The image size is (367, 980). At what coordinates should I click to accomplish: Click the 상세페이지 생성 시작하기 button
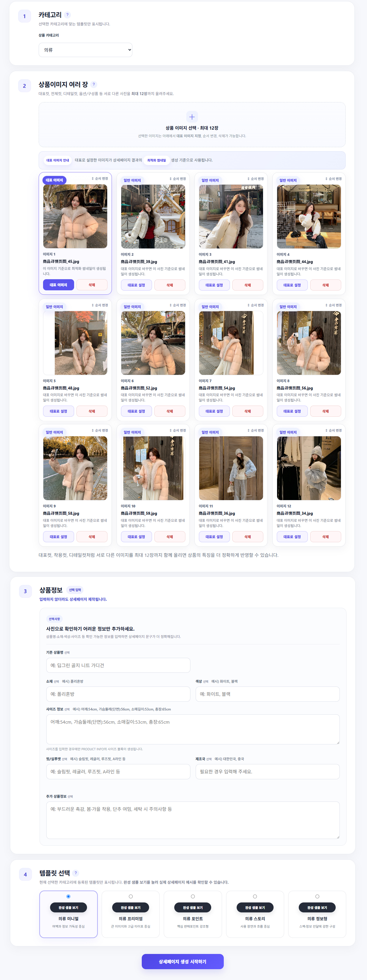point(183,961)
